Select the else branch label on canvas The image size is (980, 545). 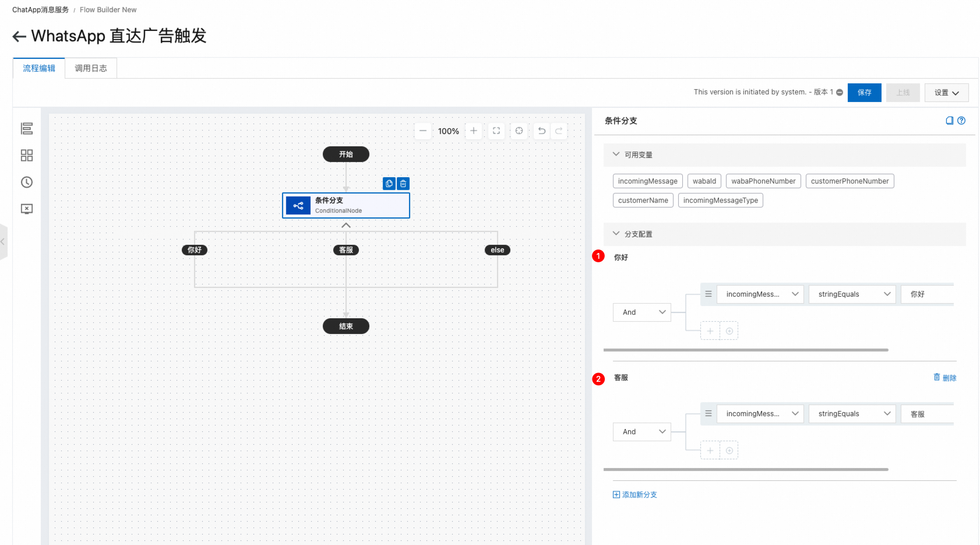pyautogui.click(x=498, y=250)
